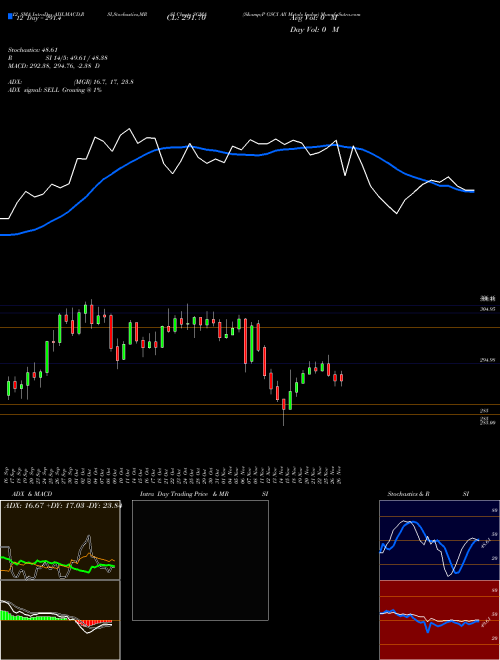Click the 304.95 price axis label
Image resolution: width=500 pixels, height=660 pixels.
coord(488,309)
